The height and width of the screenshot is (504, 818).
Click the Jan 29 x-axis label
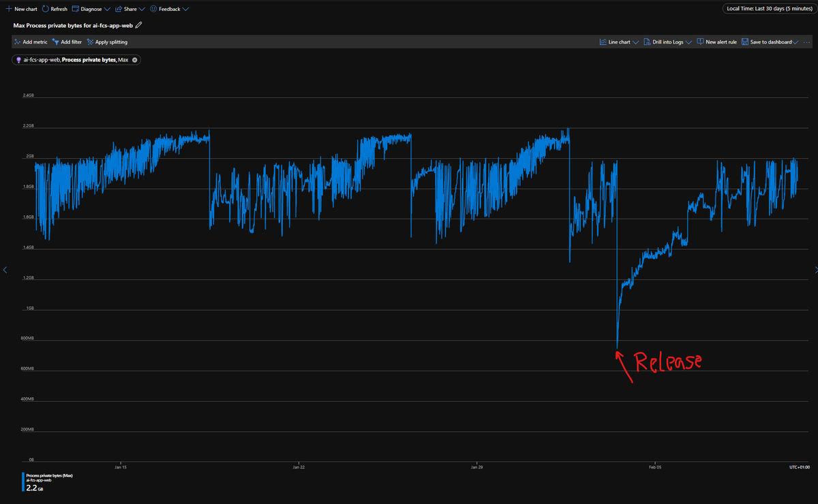coord(476,467)
